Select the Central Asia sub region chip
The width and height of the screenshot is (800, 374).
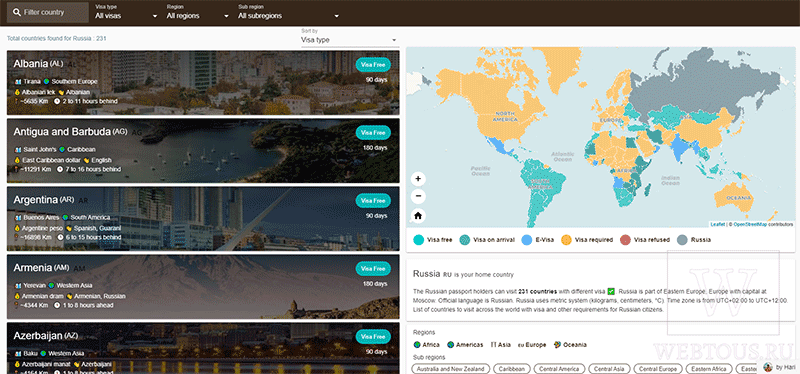[609, 369]
